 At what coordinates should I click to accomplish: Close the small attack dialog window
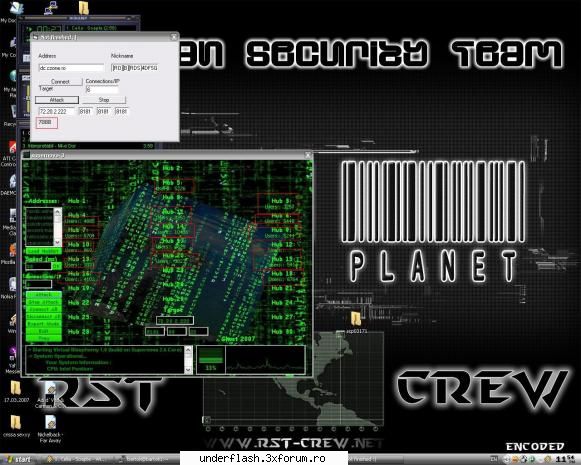pos(174,37)
